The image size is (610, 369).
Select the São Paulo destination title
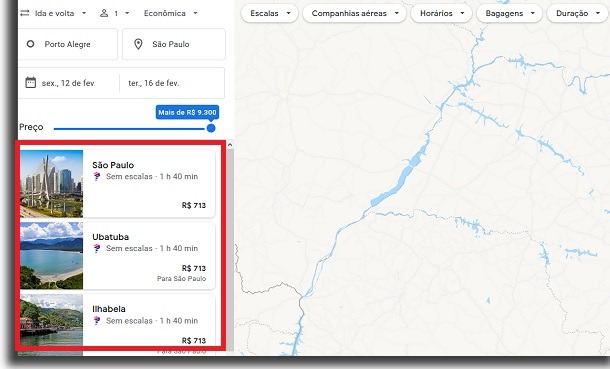coord(113,165)
